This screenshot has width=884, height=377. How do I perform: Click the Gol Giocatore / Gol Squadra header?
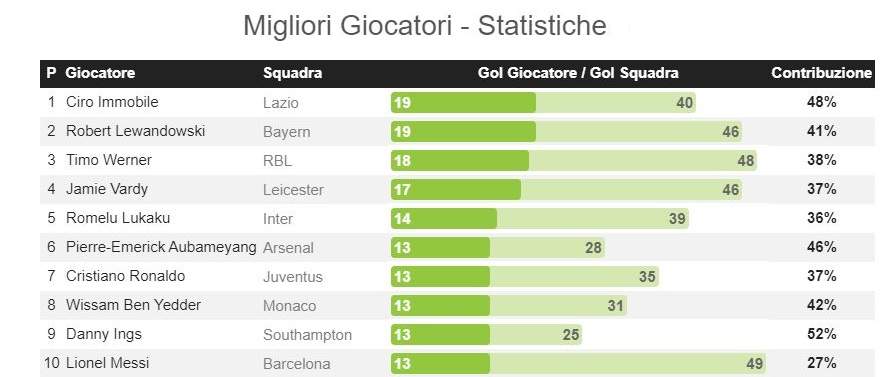point(578,73)
